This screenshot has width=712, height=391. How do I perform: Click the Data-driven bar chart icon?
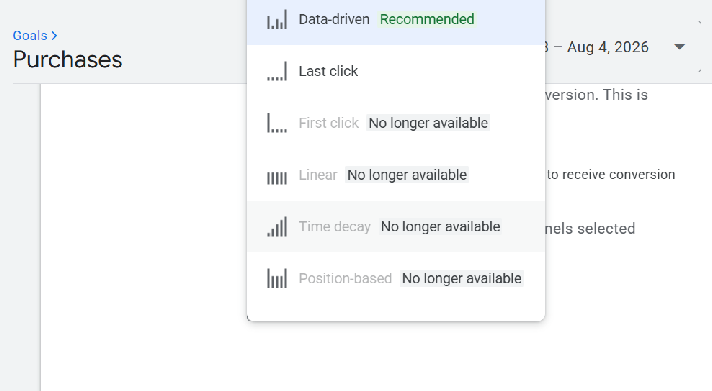[x=277, y=20]
